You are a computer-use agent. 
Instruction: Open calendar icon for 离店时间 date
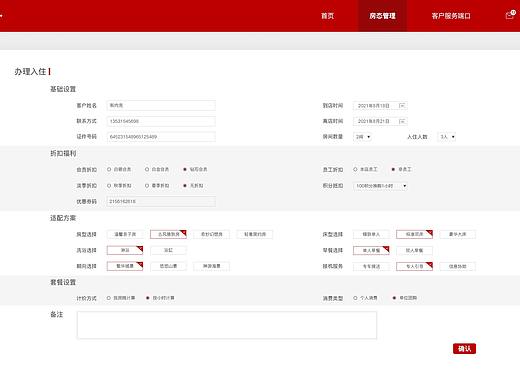402,121
